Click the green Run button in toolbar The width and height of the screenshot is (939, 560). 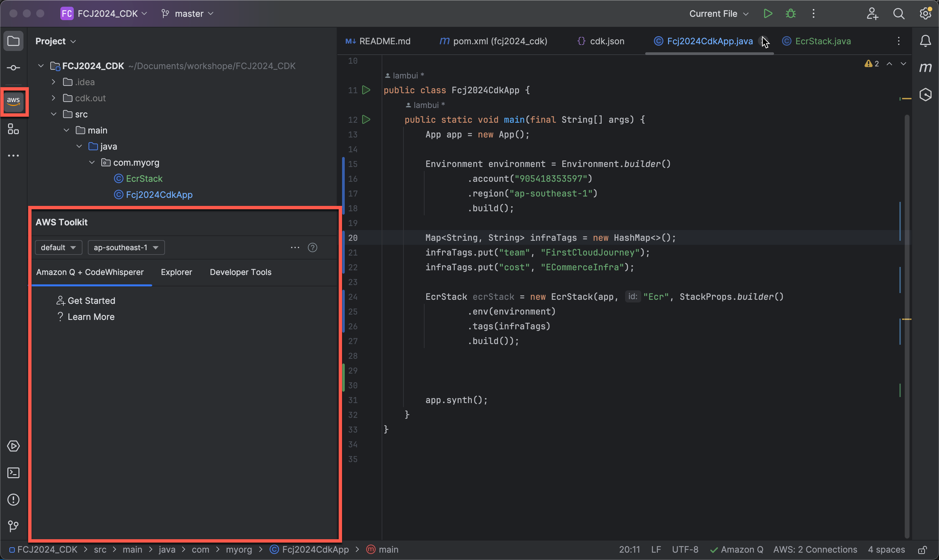[x=767, y=14]
